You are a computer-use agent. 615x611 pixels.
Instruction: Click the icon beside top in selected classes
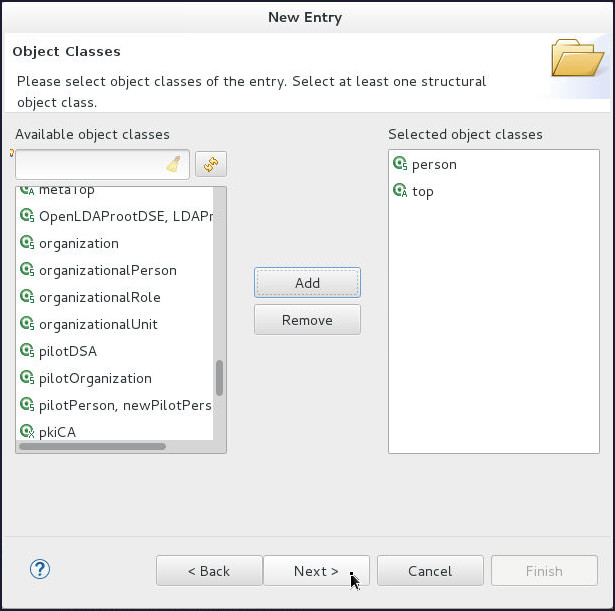pyautogui.click(x=400, y=191)
